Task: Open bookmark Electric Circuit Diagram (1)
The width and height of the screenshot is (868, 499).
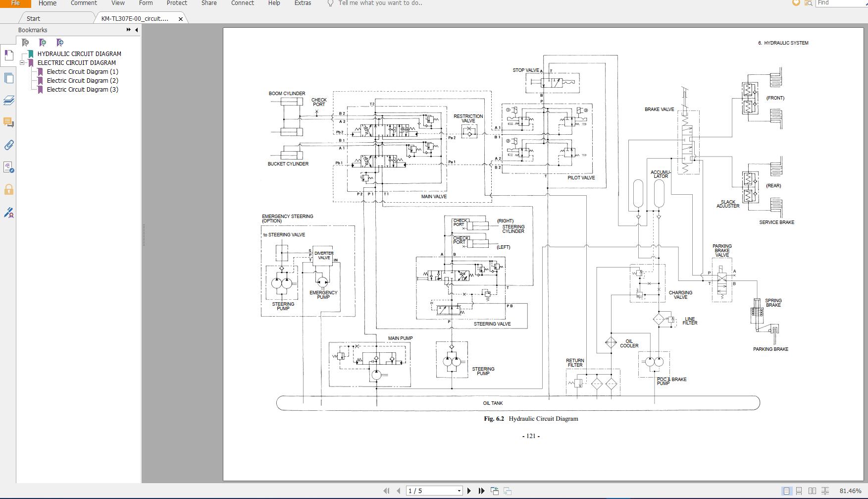Action: pos(83,72)
